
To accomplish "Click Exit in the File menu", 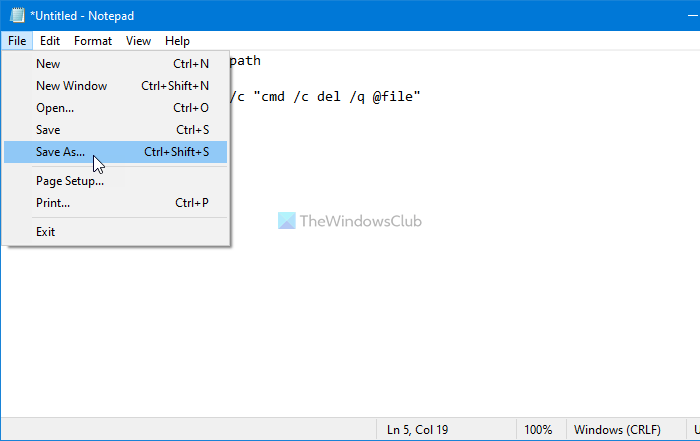I will click(116, 232).
